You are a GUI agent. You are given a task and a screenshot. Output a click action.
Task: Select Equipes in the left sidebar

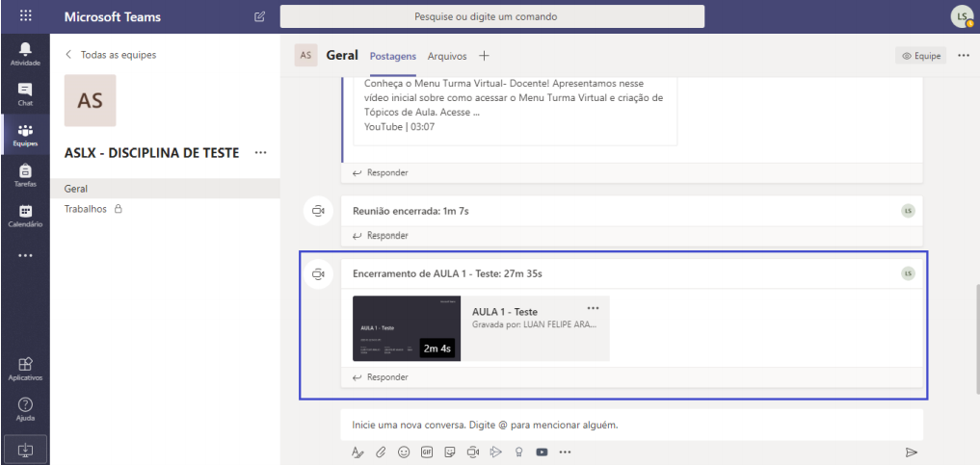(25, 135)
